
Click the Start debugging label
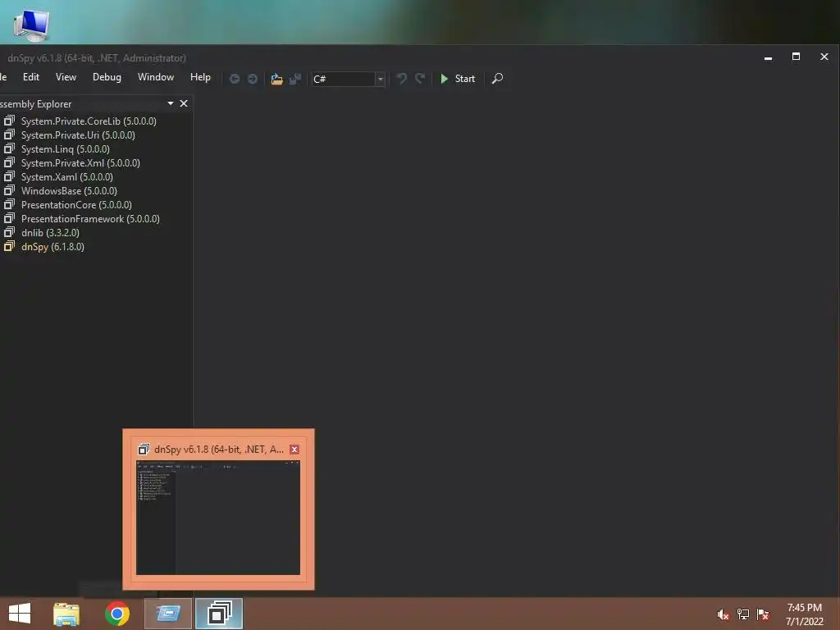(465, 79)
